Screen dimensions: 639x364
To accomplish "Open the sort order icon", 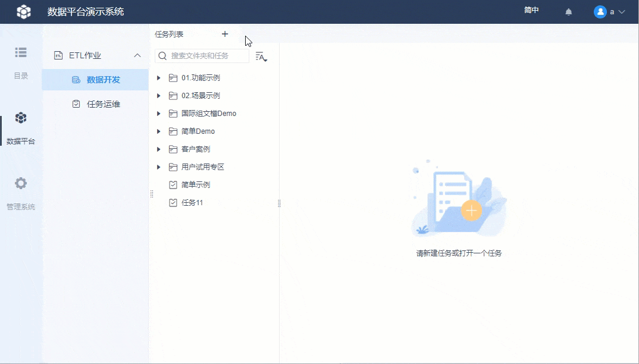I will point(261,57).
